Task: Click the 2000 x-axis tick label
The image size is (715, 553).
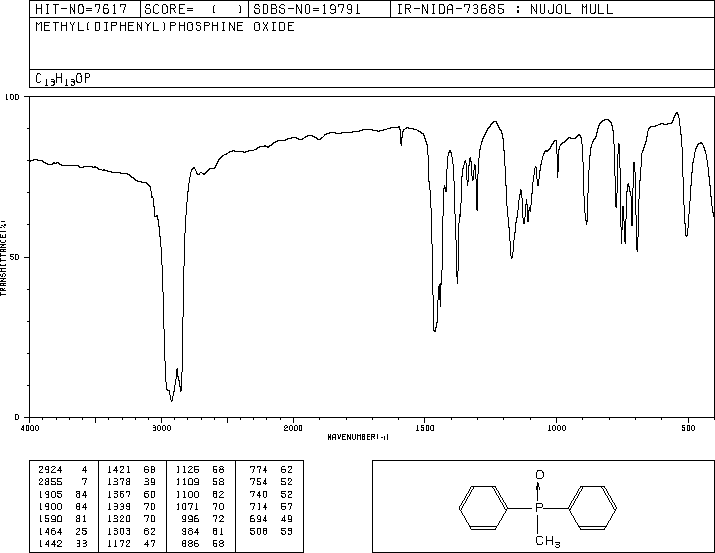Action: point(293,428)
